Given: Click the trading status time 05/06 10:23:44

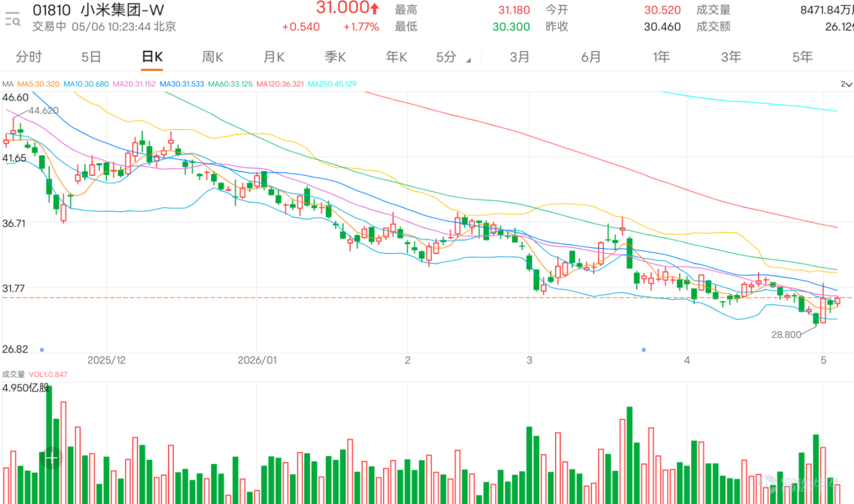Looking at the screenshot, I should tap(111, 27).
